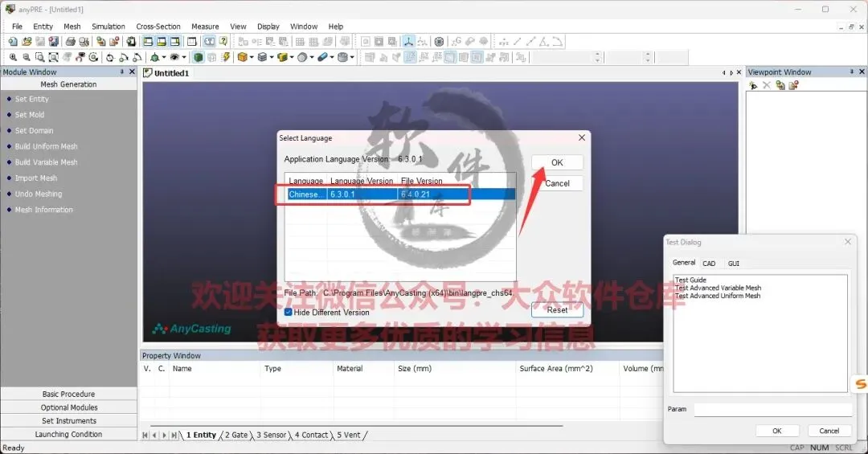This screenshot has width=868, height=454.
Task: Click the Import Mesh item in Module Window
Action: click(x=36, y=178)
